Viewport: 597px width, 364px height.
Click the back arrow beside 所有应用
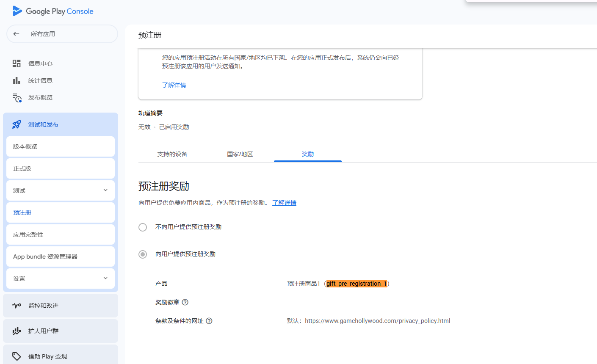click(x=17, y=34)
